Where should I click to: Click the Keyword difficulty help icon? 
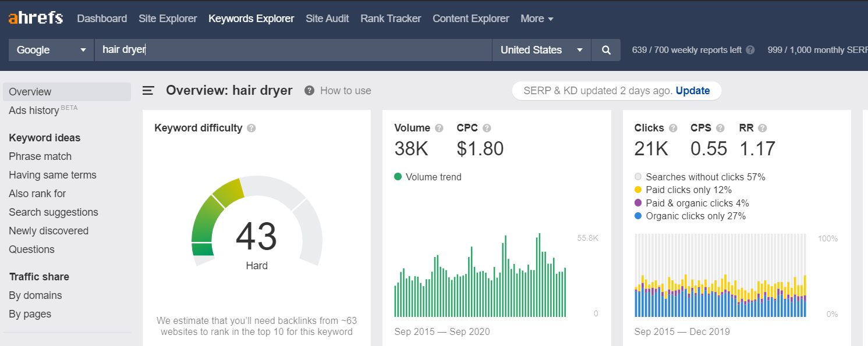[x=251, y=127]
